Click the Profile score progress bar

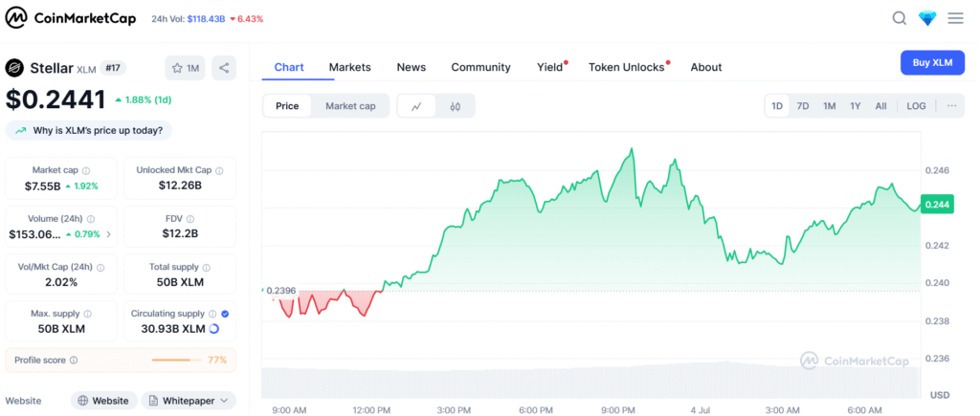click(x=176, y=361)
